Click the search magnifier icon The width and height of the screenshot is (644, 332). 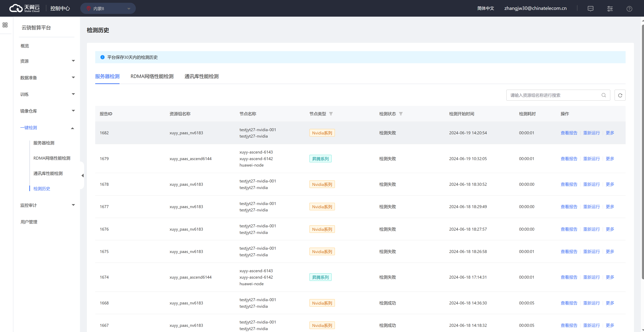coord(604,95)
